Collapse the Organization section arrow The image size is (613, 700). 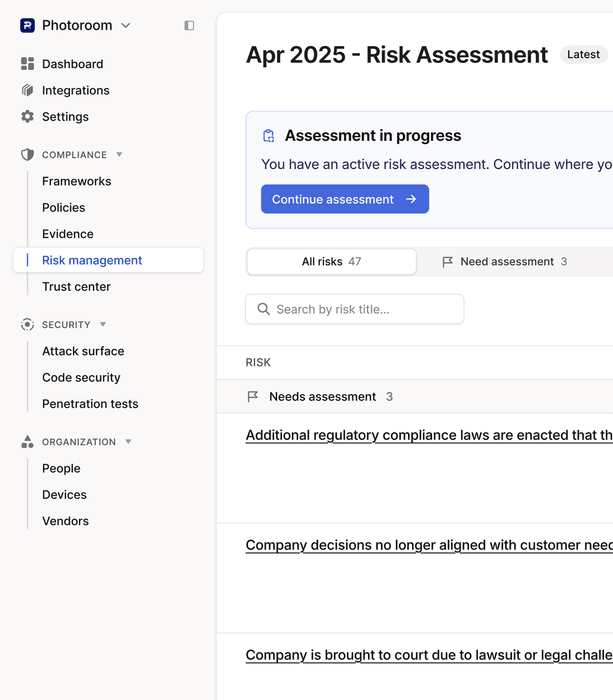tap(128, 442)
